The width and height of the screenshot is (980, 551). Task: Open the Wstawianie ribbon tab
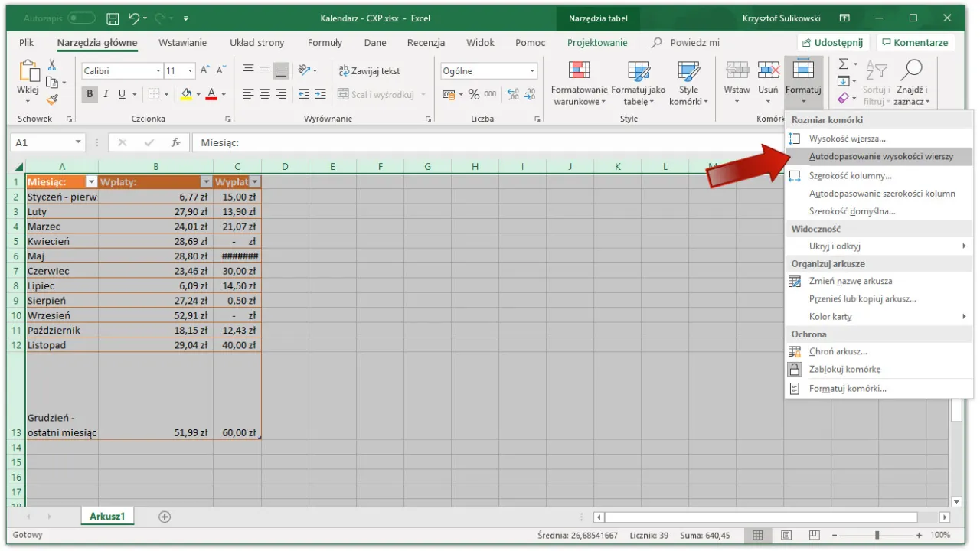(x=183, y=43)
